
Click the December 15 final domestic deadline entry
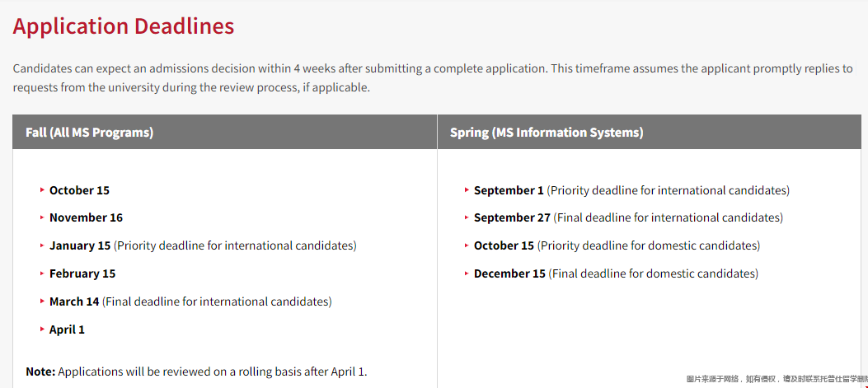pos(616,274)
